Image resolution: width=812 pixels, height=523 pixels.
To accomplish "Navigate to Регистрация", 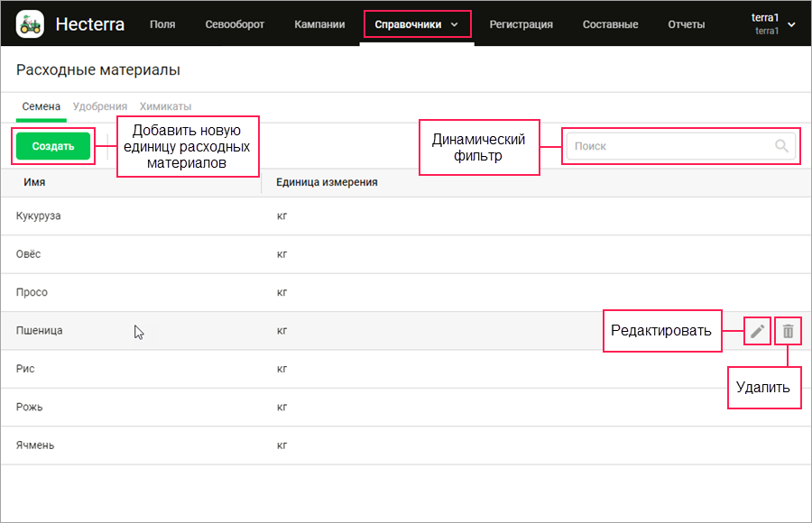I will [x=521, y=24].
